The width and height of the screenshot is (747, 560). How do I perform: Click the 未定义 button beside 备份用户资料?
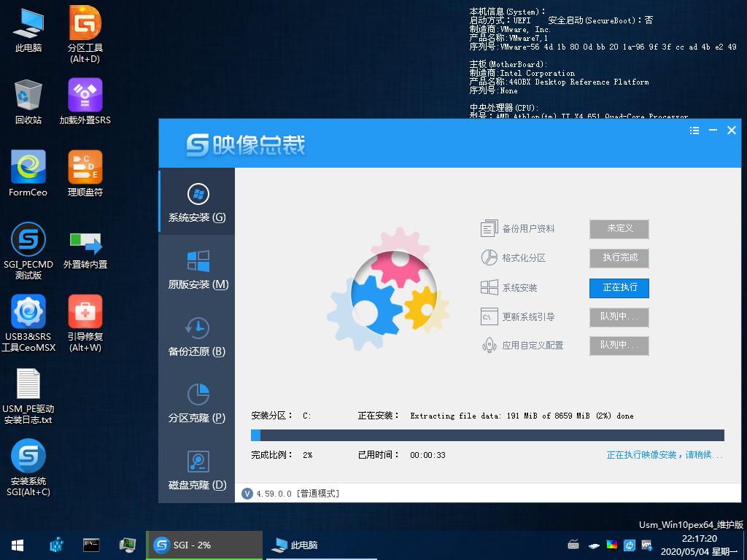pos(619,228)
